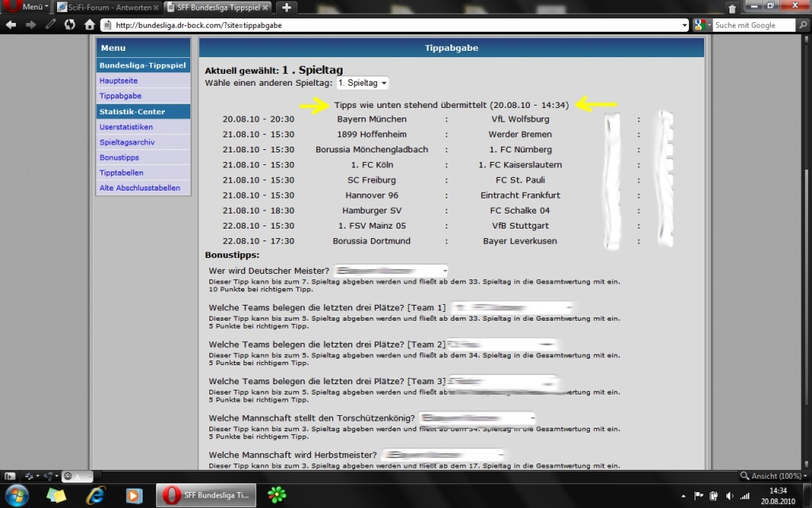Open Windows Media Player from taskbar
Image resolution: width=812 pixels, height=508 pixels.
coord(134,495)
